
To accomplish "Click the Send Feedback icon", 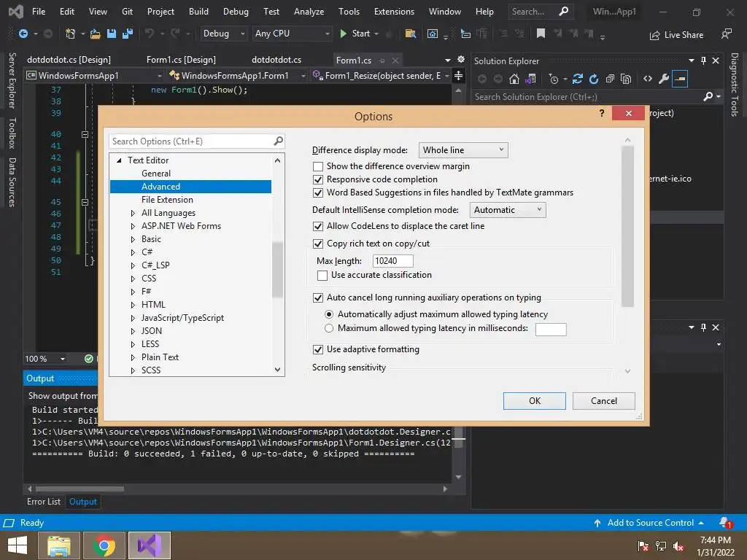I will [727, 34].
